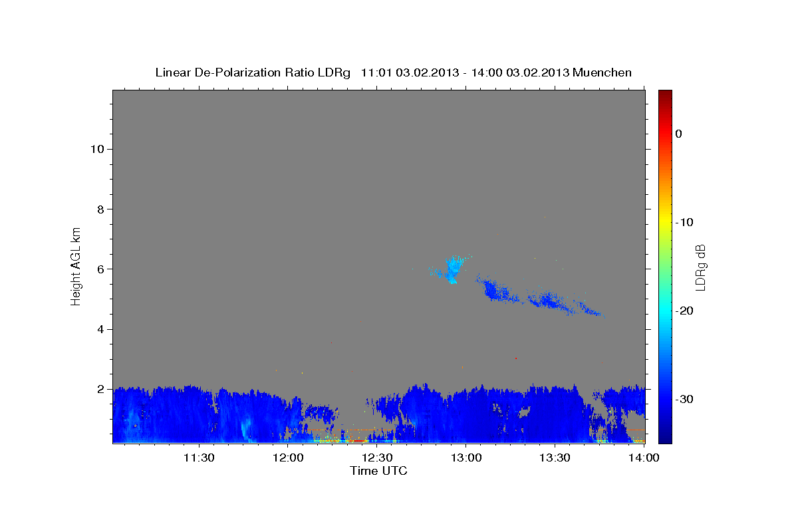The height and width of the screenshot is (532, 798).
Task: Click the colorbar value label -30
Action: (x=684, y=399)
